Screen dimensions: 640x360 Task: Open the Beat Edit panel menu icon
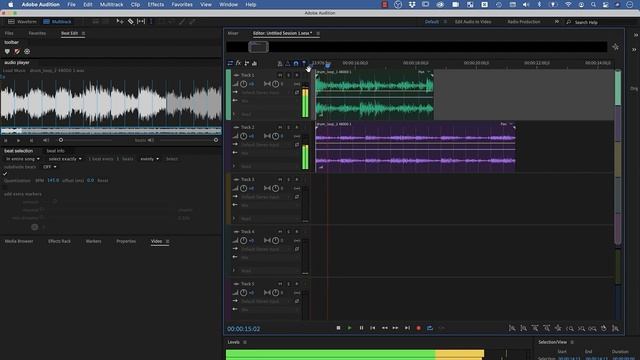click(x=83, y=33)
